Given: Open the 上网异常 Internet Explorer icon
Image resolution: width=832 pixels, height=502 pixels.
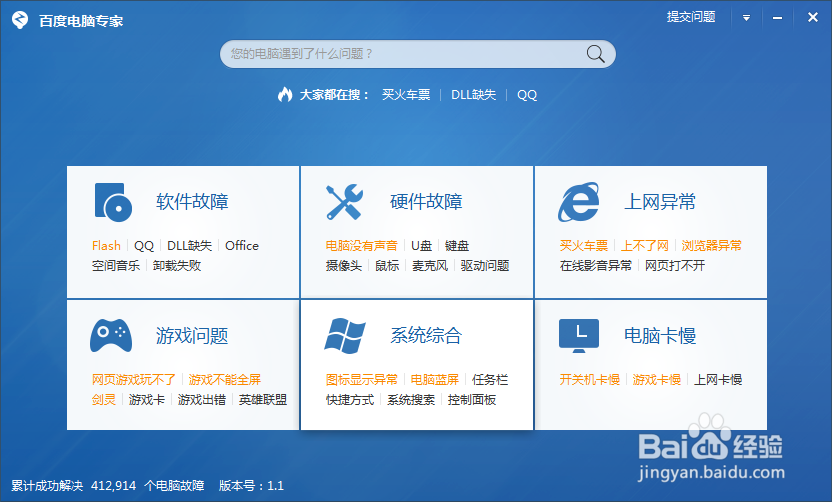Looking at the screenshot, I should tap(579, 202).
